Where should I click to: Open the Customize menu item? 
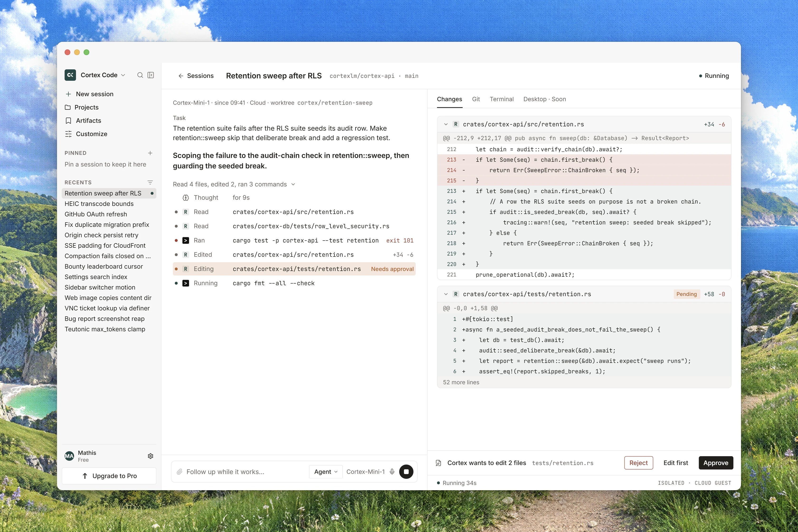[x=109, y=134]
